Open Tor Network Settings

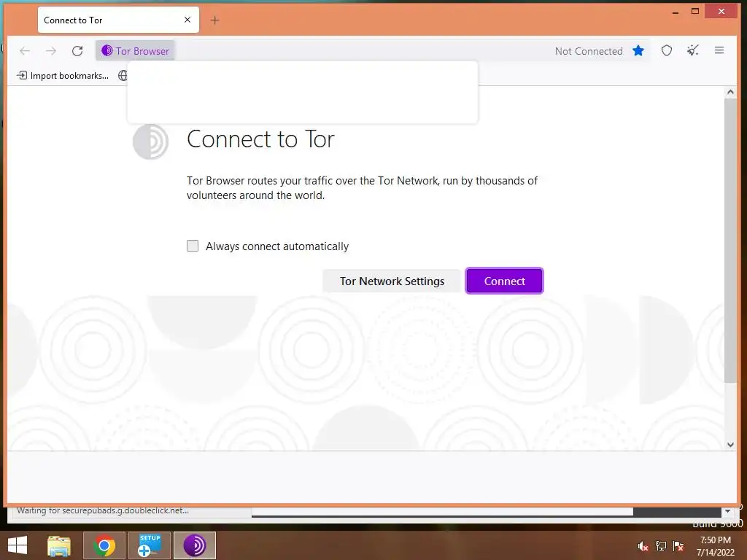(x=392, y=281)
